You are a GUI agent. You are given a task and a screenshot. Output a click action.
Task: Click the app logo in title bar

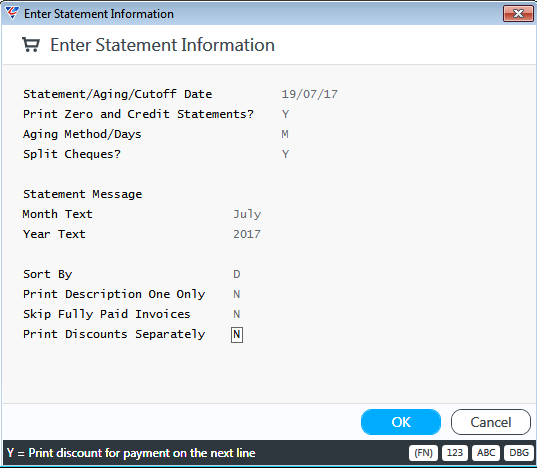[12, 13]
